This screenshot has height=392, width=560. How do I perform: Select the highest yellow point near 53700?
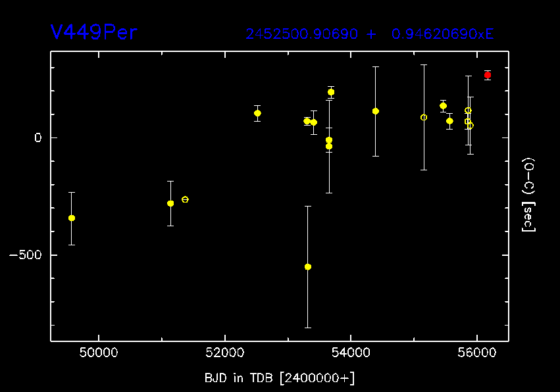pos(331,92)
